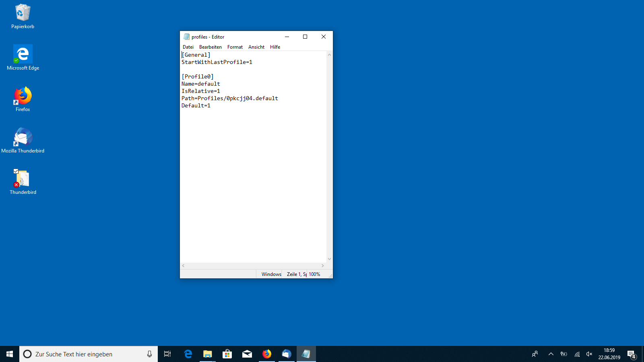This screenshot has height=362, width=644.
Task: Click the taskbar search input field
Action: click(x=89, y=354)
